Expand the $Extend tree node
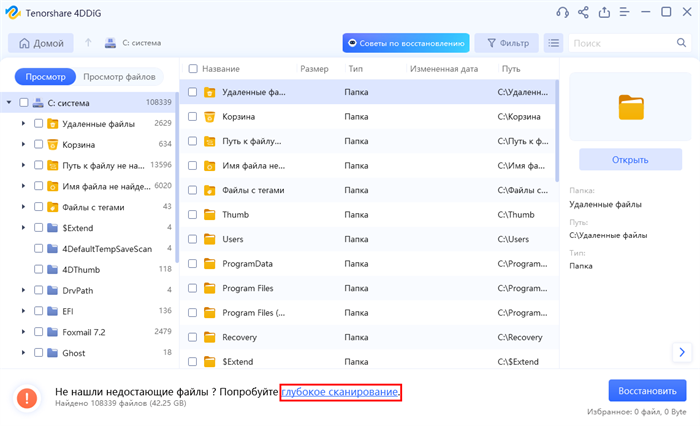 point(23,228)
